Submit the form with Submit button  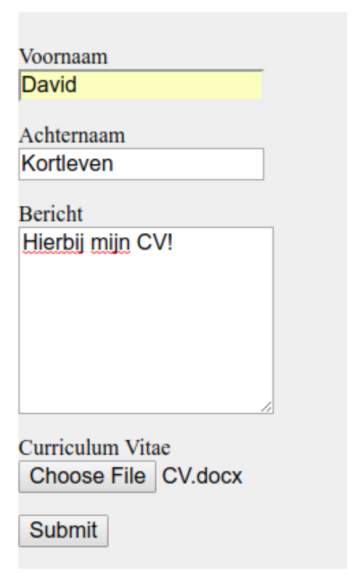pos(63,530)
